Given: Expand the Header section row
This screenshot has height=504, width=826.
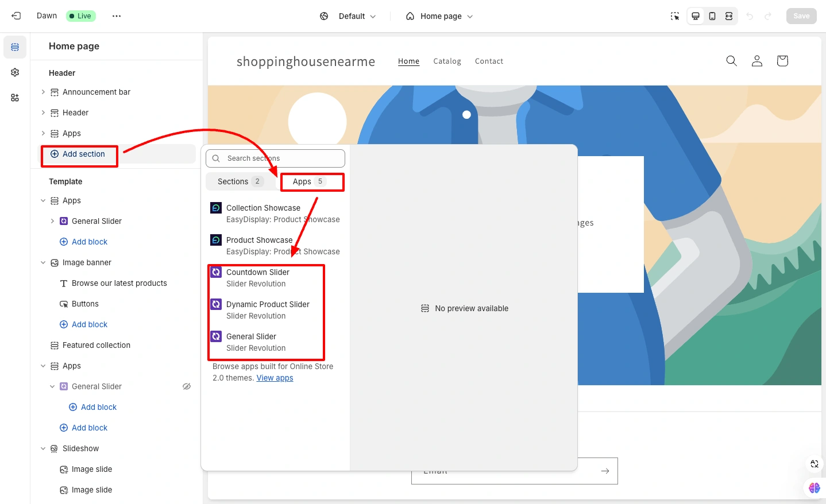Looking at the screenshot, I should (x=43, y=113).
